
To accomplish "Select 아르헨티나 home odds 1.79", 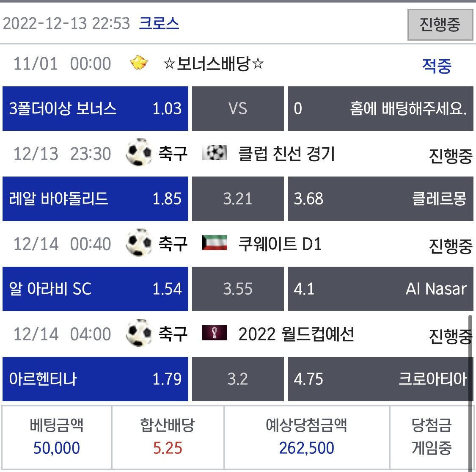I will click(95, 379).
